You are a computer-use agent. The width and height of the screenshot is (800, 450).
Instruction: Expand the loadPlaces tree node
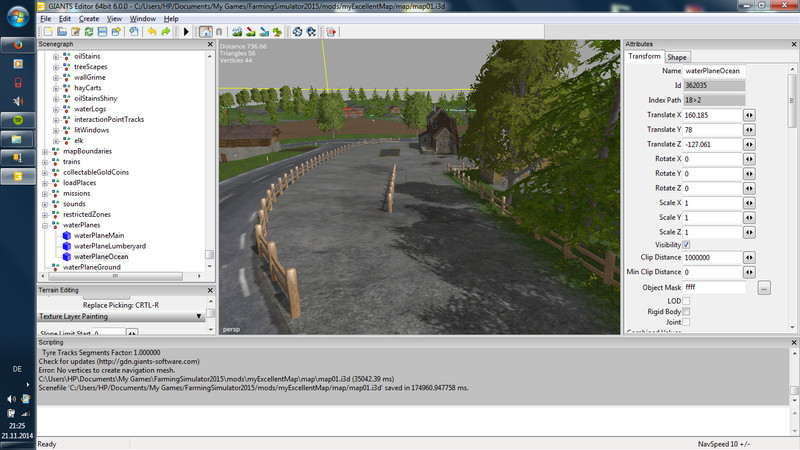(x=45, y=183)
